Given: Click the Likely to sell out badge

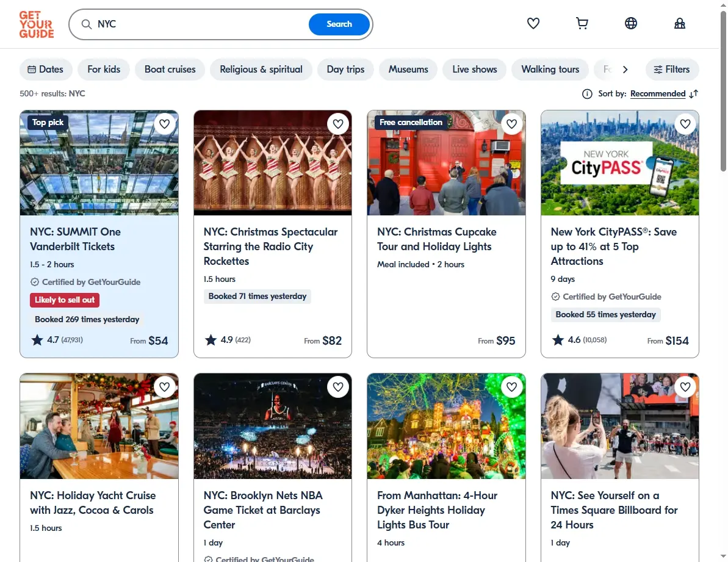Looking at the screenshot, I should [x=65, y=300].
